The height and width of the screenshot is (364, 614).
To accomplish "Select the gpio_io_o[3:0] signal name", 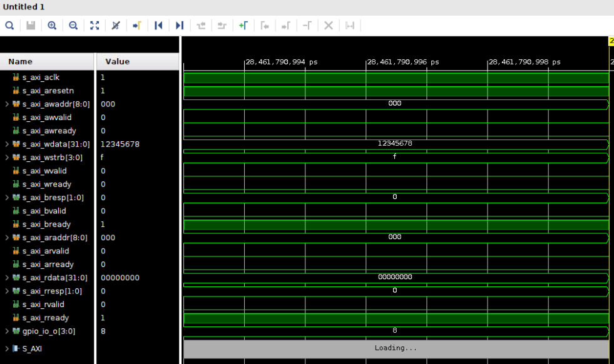I will (x=49, y=331).
